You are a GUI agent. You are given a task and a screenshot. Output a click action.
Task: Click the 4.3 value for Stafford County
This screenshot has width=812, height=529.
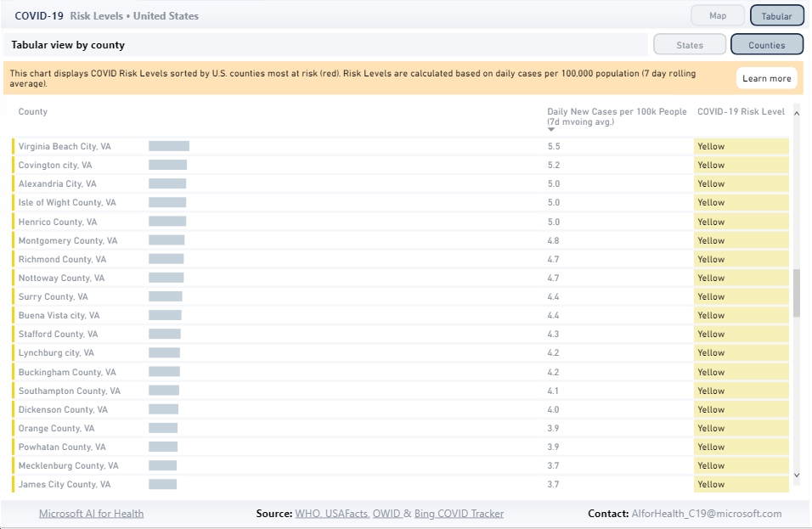tap(553, 334)
